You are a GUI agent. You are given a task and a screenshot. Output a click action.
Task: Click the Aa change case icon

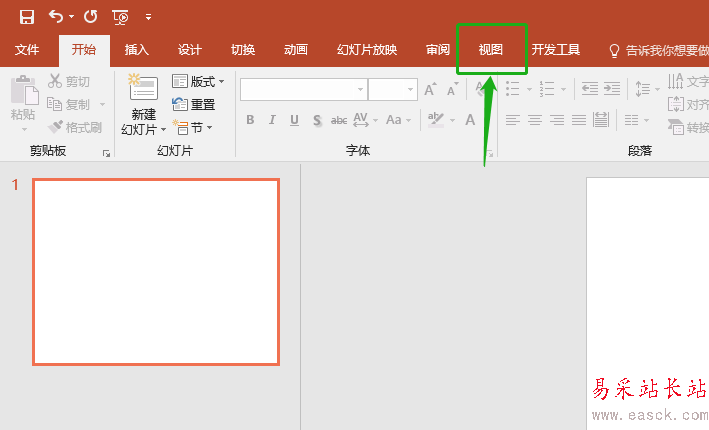tap(394, 120)
